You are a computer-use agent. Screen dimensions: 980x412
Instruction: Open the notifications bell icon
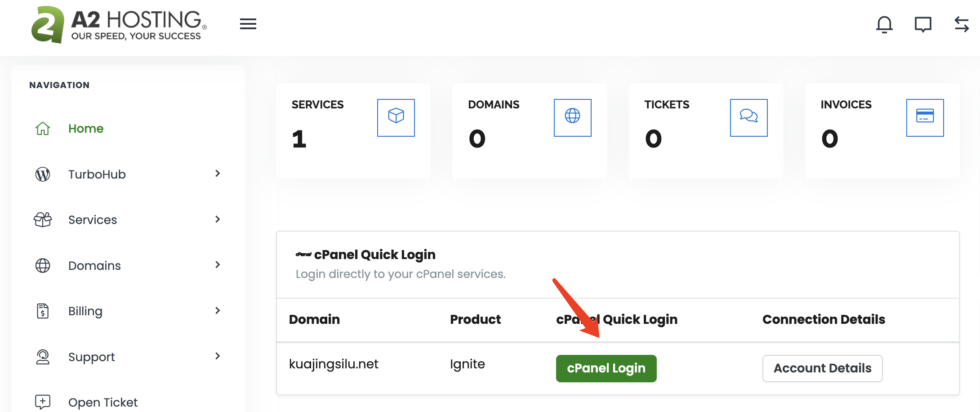click(x=884, y=24)
